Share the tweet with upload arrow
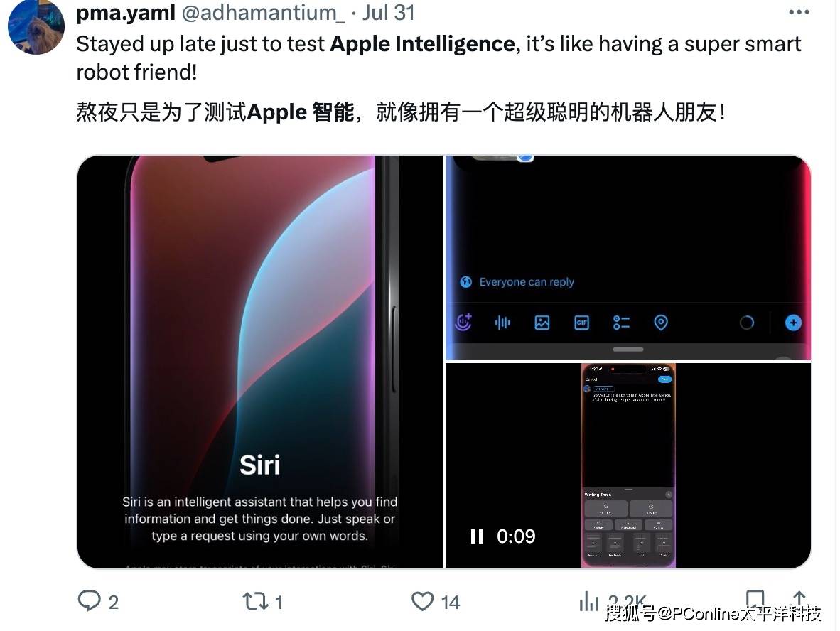Image resolution: width=840 pixels, height=631 pixels. [x=799, y=599]
